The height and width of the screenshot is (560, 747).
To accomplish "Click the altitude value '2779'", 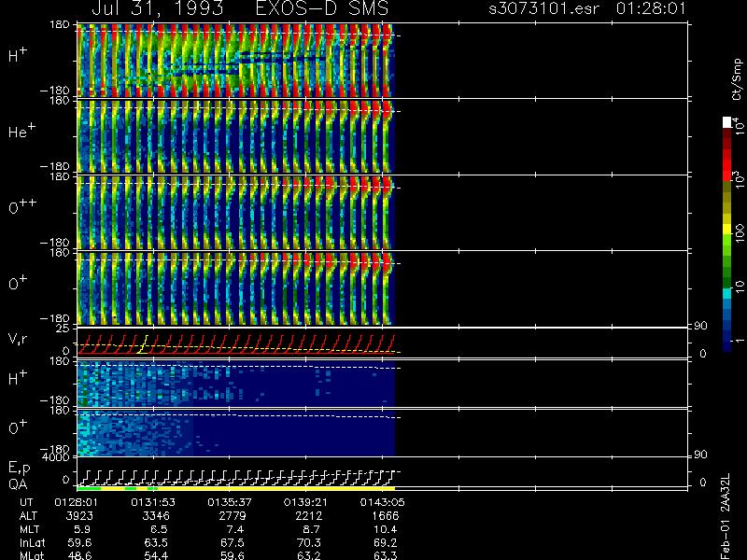I will click(x=233, y=516).
